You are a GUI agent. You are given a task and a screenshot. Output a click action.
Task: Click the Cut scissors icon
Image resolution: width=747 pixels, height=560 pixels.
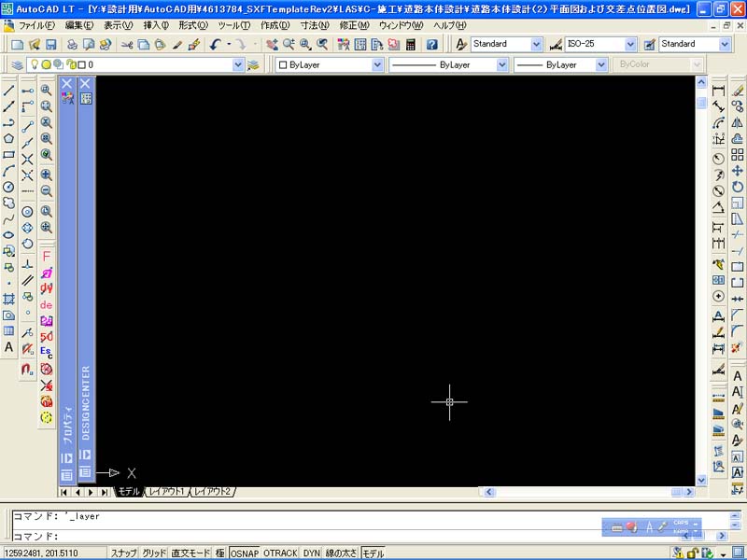tap(126, 44)
